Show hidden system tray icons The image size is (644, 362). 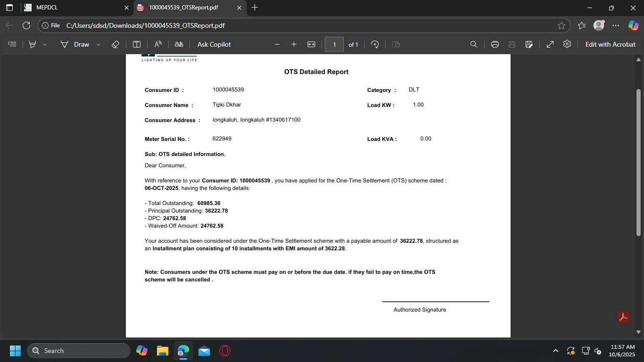click(556, 351)
